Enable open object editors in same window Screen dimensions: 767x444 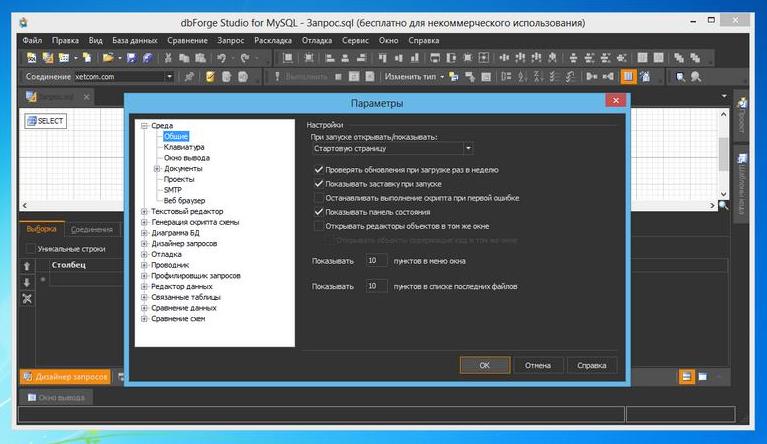318,226
